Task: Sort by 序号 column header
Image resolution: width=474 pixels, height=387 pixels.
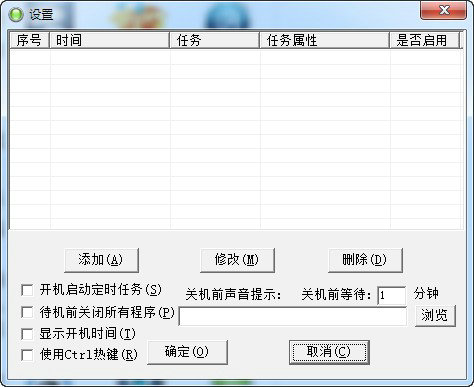Action: tap(29, 40)
